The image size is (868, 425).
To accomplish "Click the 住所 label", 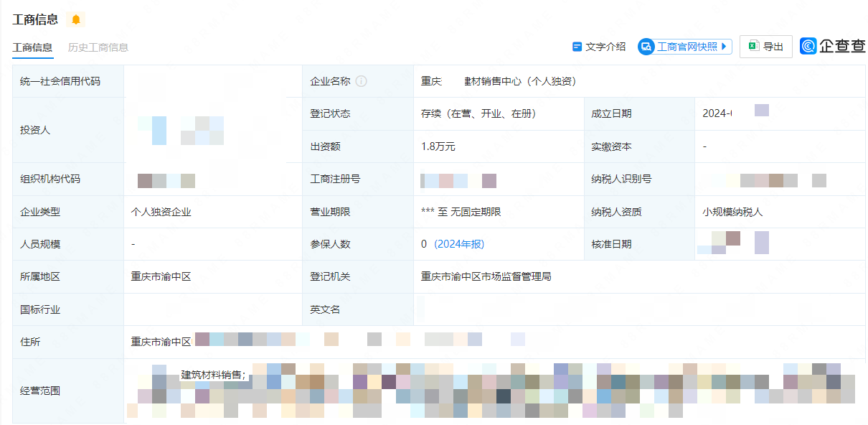I will point(30,342).
